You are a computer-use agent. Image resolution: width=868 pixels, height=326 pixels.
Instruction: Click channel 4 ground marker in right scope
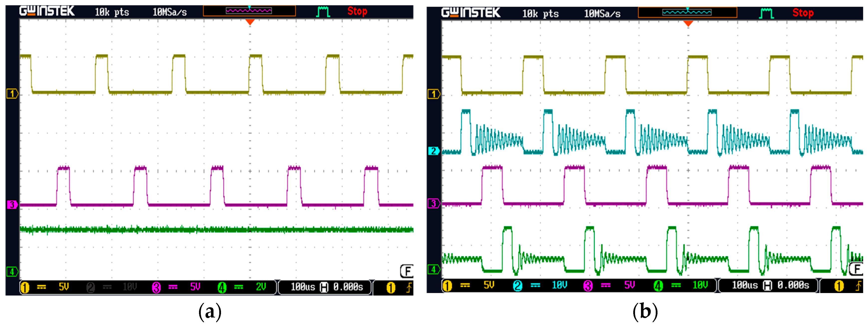tap(434, 269)
